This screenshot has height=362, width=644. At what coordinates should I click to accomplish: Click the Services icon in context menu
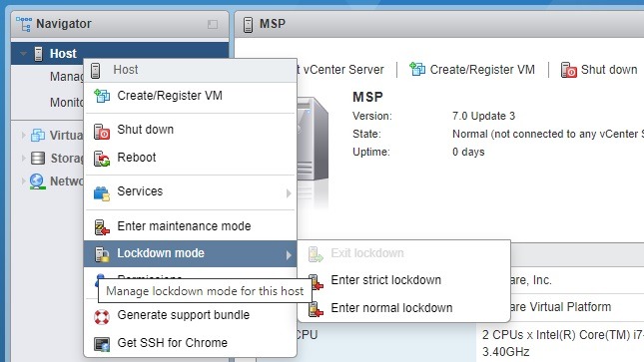[102, 193]
